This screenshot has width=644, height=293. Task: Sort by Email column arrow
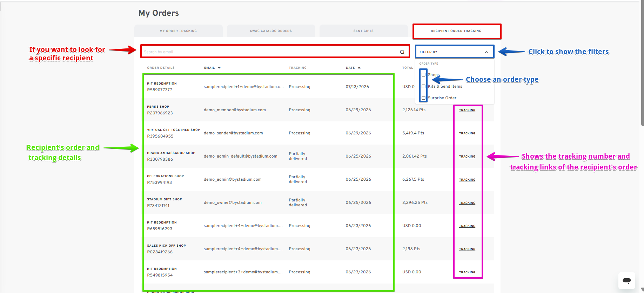point(219,68)
